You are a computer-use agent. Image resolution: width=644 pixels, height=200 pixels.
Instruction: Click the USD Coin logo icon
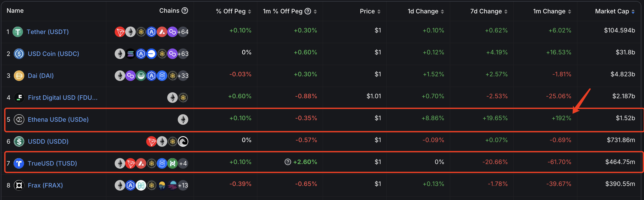tap(19, 54)
